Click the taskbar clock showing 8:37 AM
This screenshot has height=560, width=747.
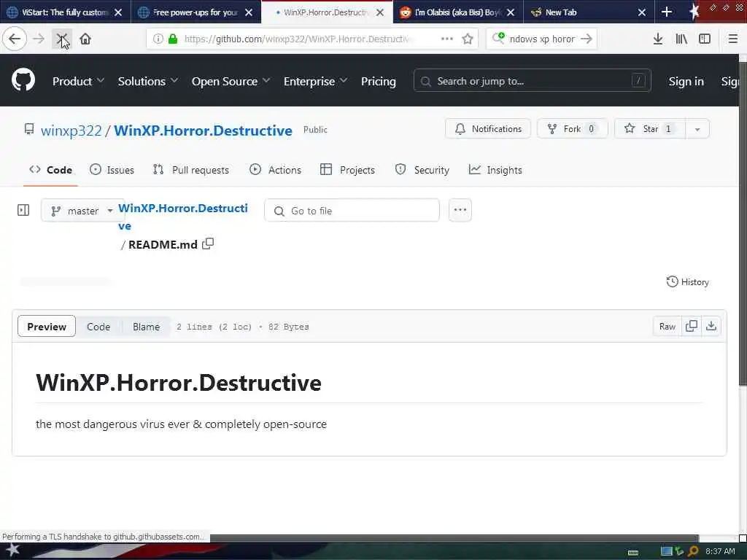click(x=720, y=551)
